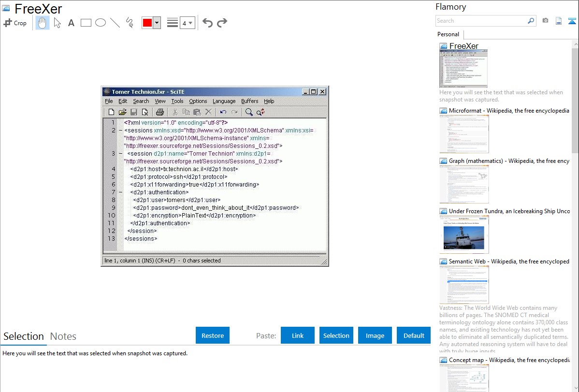This screenshot has width=579, height=392.
Task: Switch to the Notes tab
Action: (63, 336)
